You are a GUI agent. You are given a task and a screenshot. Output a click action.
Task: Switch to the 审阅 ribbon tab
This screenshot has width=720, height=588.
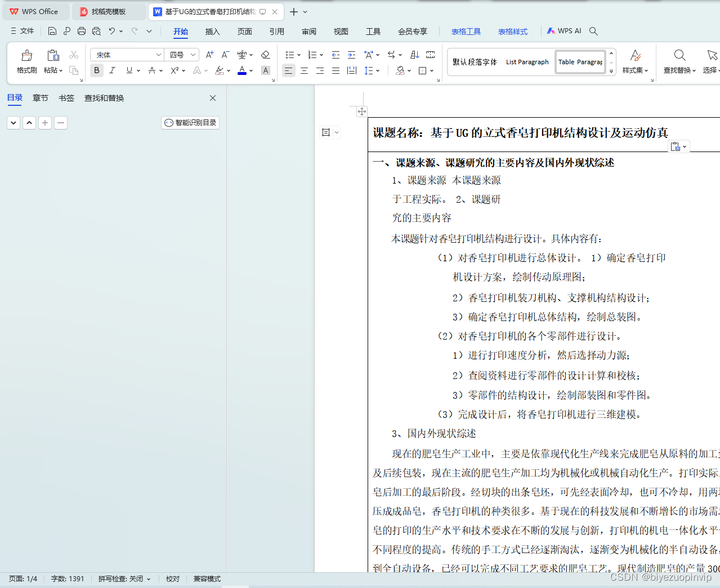tap(308, 32)
